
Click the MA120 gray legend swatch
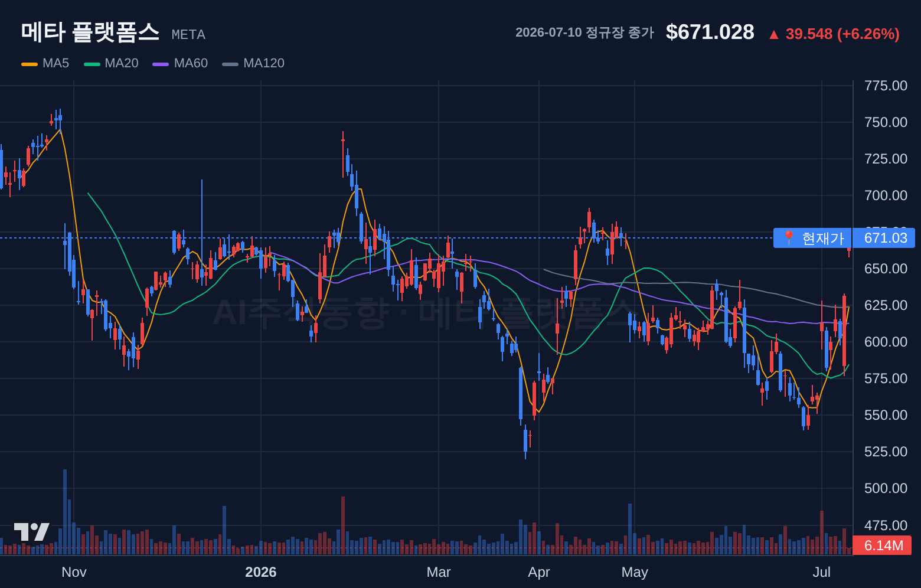click(230, 64)
